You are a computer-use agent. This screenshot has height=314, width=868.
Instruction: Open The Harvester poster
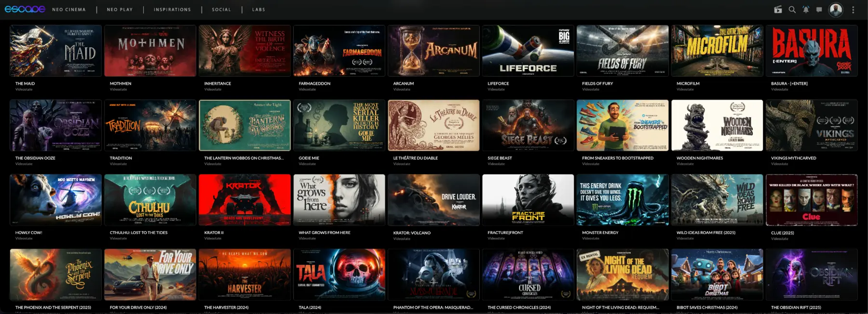click(x=245, y=275)
